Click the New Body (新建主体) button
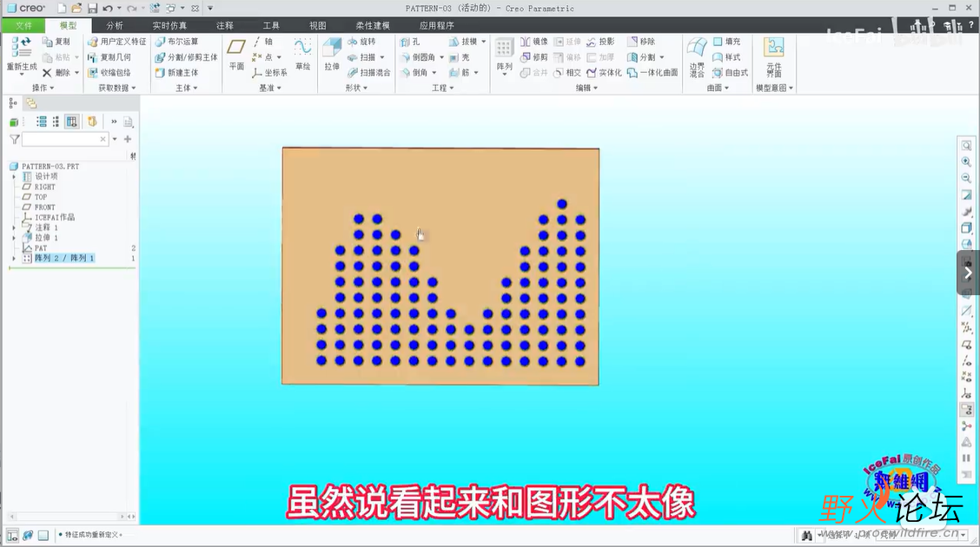The width and height of the screenshot is (980, 547). click(x=176, y=72)
